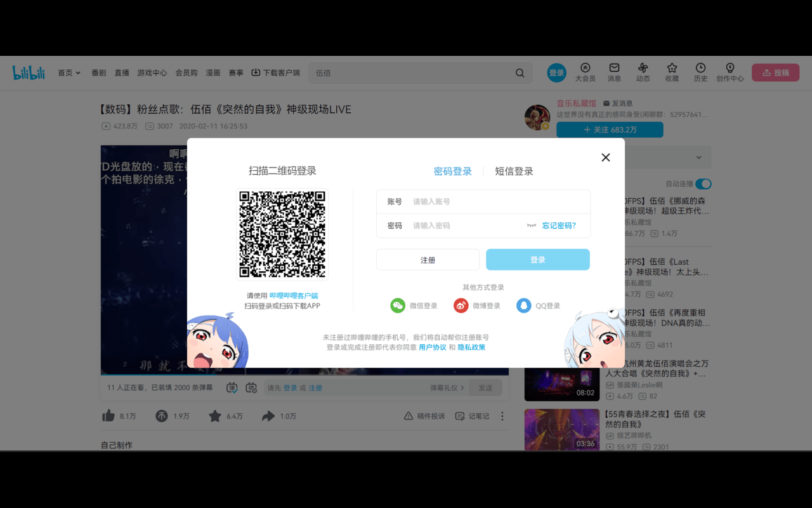Select the WeChat login icon
Viewport: 812px width, 508px height.
pos(398,305)
